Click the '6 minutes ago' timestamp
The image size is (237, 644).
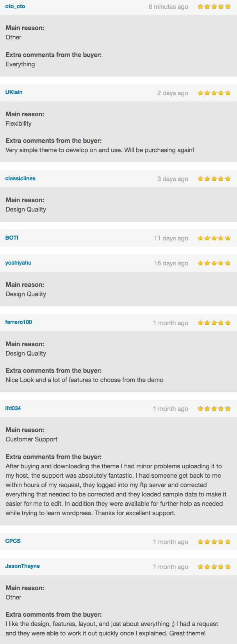(169, 7)
